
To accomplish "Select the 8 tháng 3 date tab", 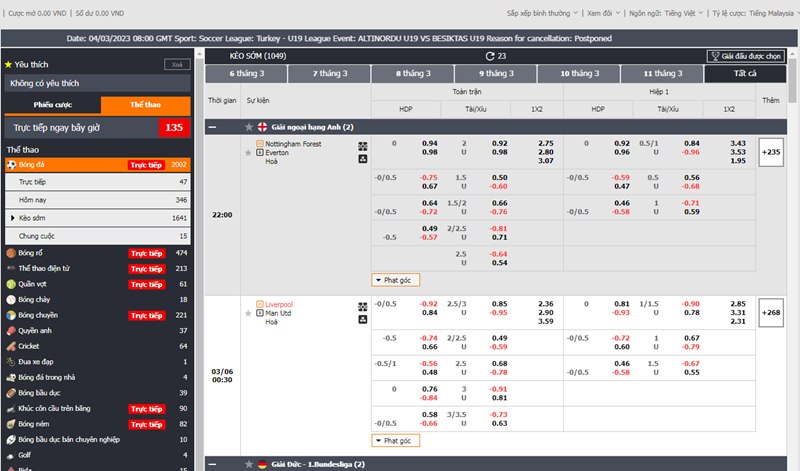I will coord(413,73).
